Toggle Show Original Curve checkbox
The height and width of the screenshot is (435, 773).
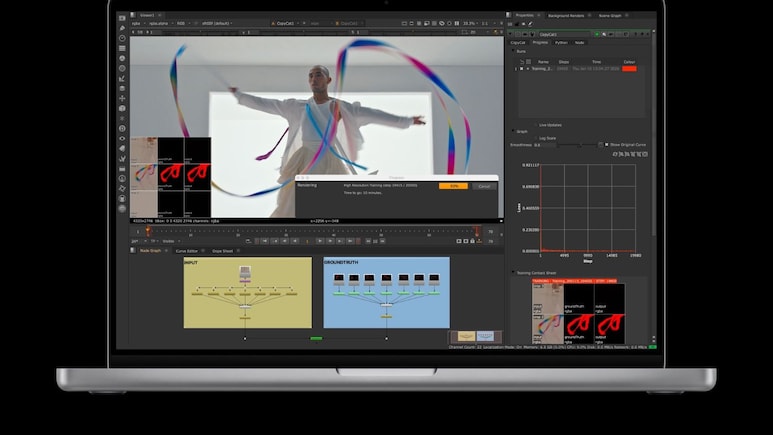click(x=606, y=145)
